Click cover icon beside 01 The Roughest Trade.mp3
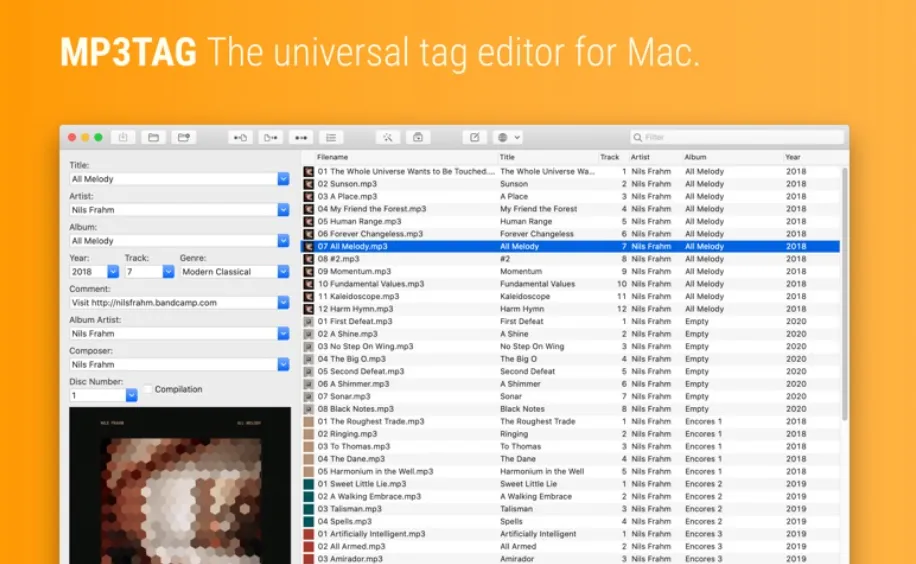The width and height of the screenshot is (916, 564). tap(308, 421)
